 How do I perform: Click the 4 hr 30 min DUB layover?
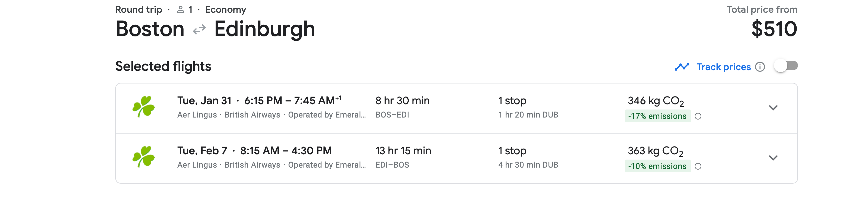coord(528,165)
